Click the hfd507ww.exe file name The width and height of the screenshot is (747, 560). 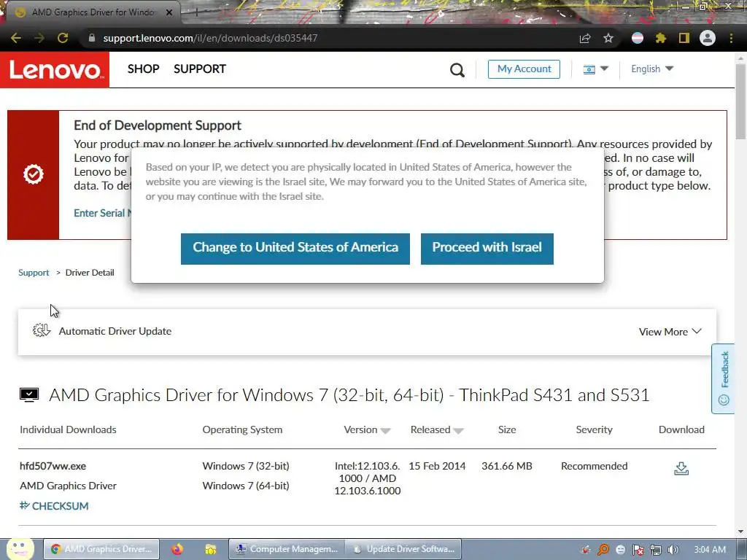click(x=53, y=466)
